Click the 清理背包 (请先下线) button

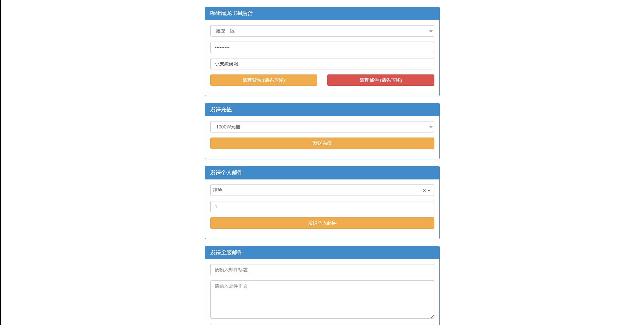point(264,80)
